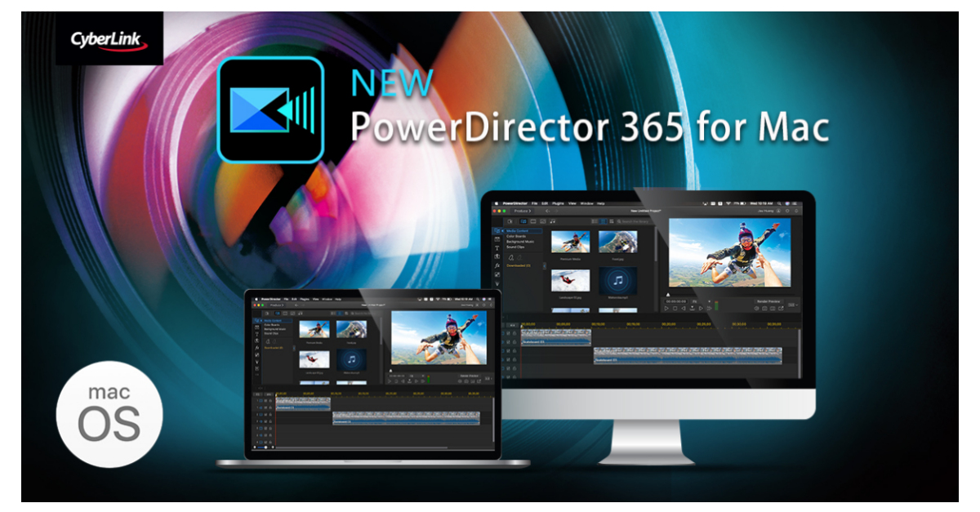Viewport: 980px width, 512px height.
Task: Click the CyberLink logo in top-left corner
Action: 109,39
